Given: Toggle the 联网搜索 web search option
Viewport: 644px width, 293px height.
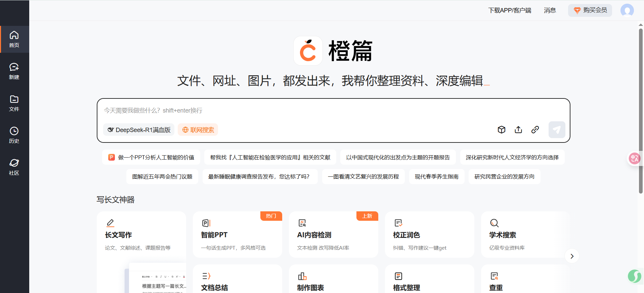Looking at the screenshot, I should click(198, 130).
